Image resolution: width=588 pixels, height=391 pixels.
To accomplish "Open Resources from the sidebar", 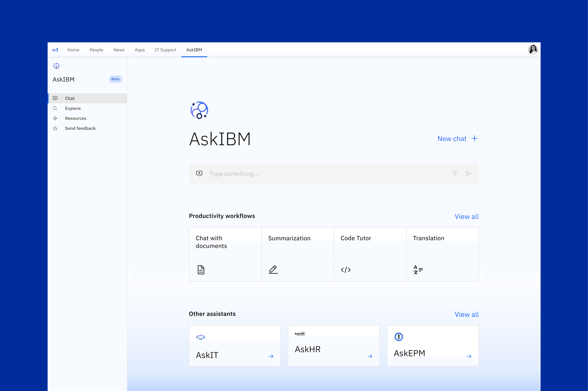I will tap(76, 119).
